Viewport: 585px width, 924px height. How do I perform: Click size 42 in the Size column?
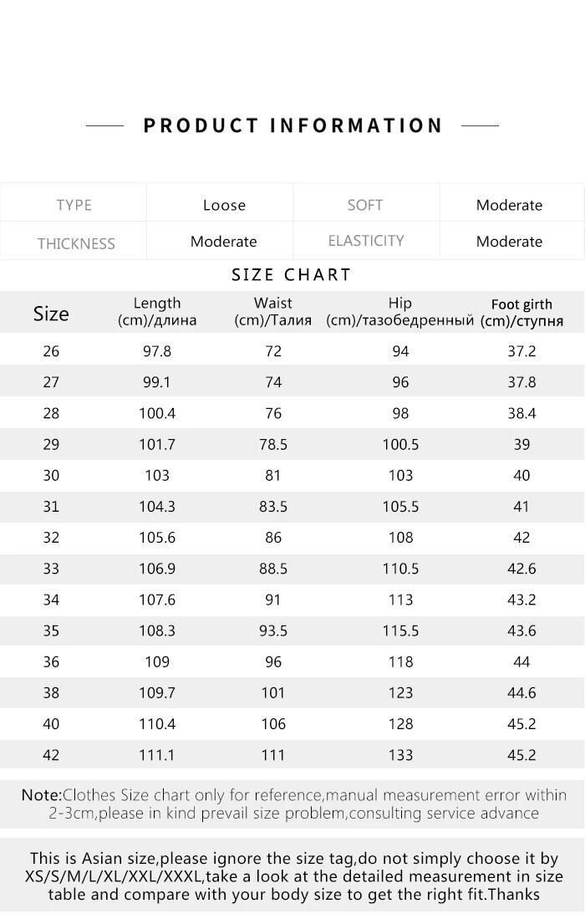[x=51, y=755]
